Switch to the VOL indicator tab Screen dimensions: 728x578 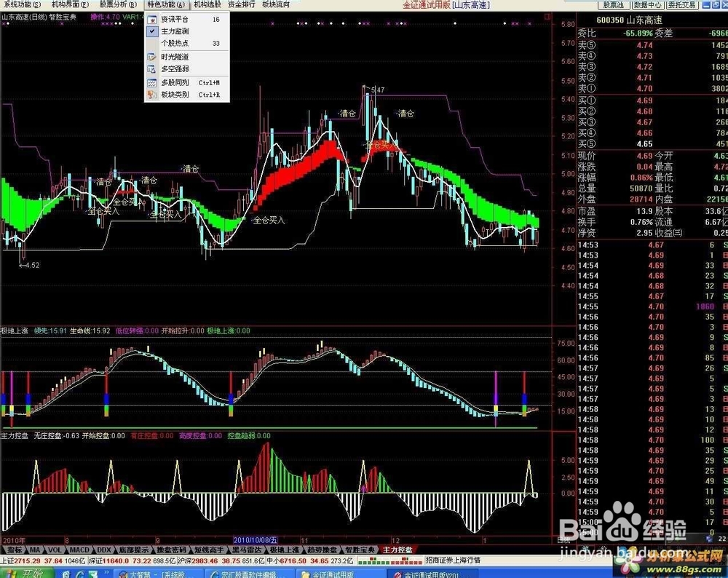pos(55,550)
